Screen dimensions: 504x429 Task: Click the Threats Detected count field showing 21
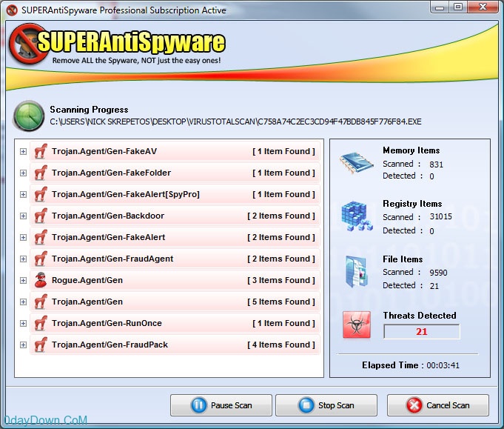click(422, 331)
